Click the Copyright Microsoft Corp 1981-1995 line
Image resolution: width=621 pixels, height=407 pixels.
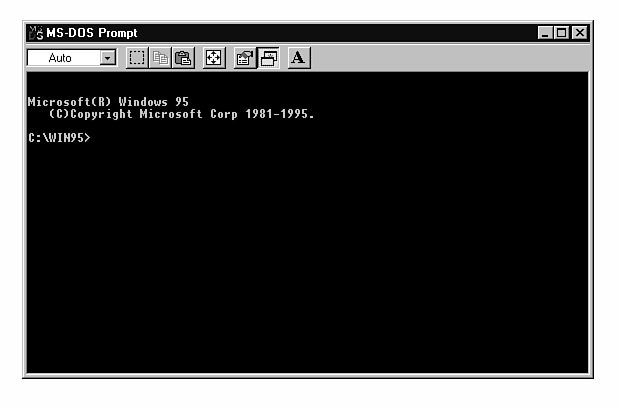click(x=181, y=114)
